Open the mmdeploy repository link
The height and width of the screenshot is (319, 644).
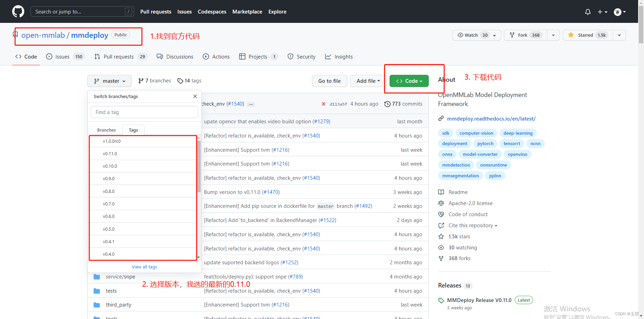[90, 35]
